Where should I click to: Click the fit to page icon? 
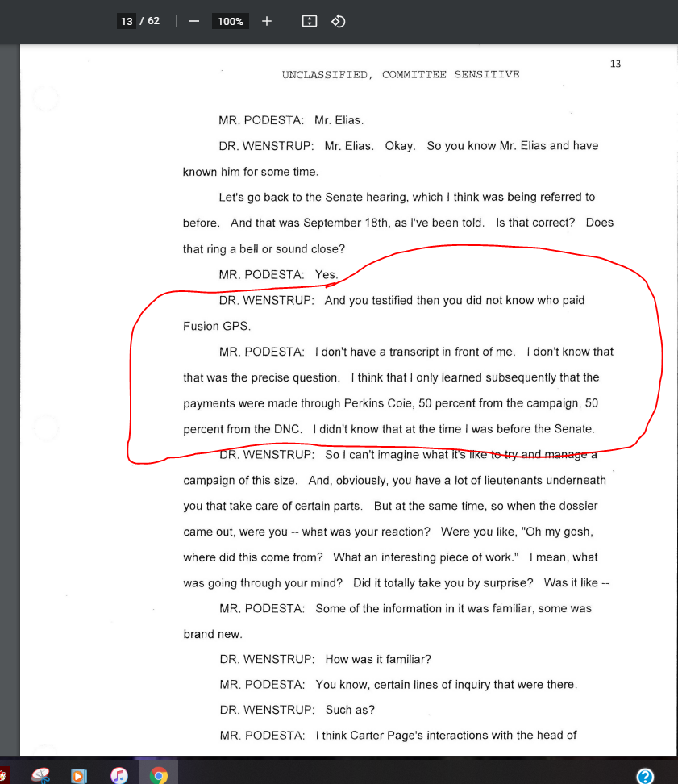click(310, 21)
